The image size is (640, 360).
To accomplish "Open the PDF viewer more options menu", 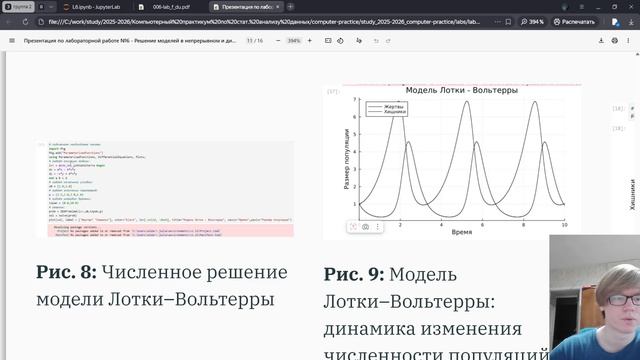I will [x=628, y=41].
